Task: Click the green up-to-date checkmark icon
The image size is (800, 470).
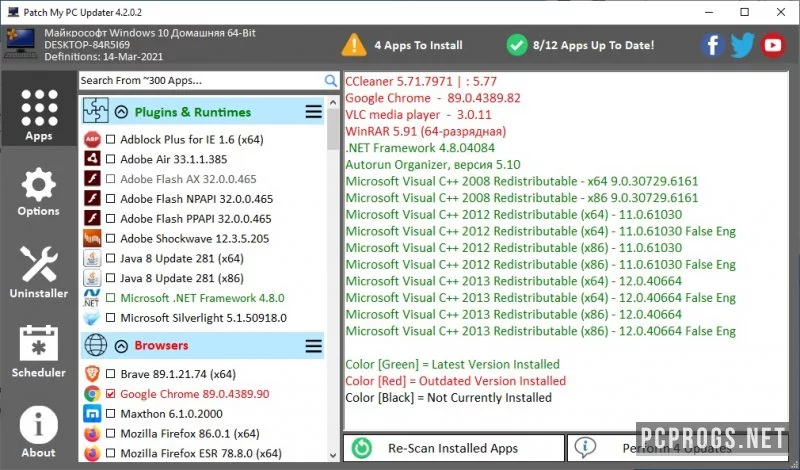Action: pos(517,45)
